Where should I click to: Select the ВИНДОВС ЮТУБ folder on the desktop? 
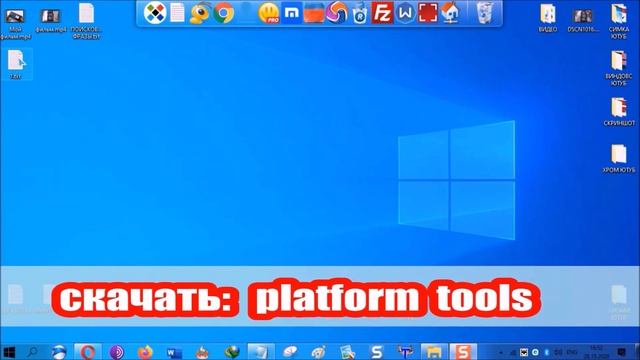(x=619, y=68)
